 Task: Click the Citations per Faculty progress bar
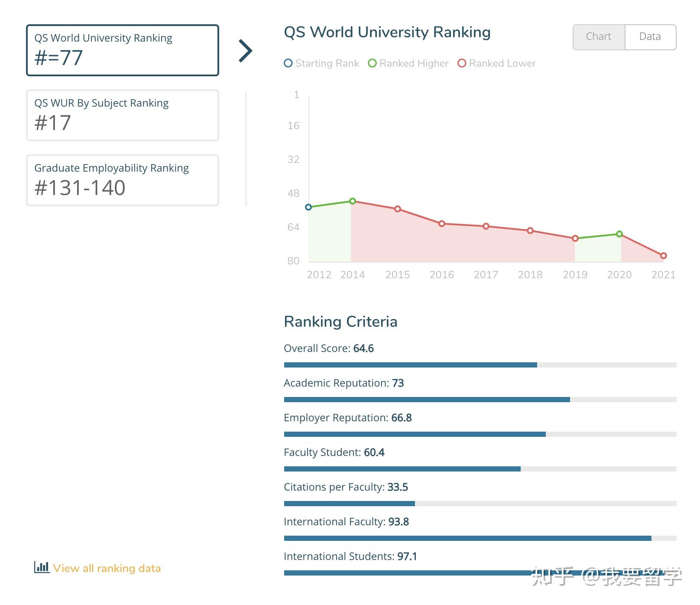tap(480, 504)
